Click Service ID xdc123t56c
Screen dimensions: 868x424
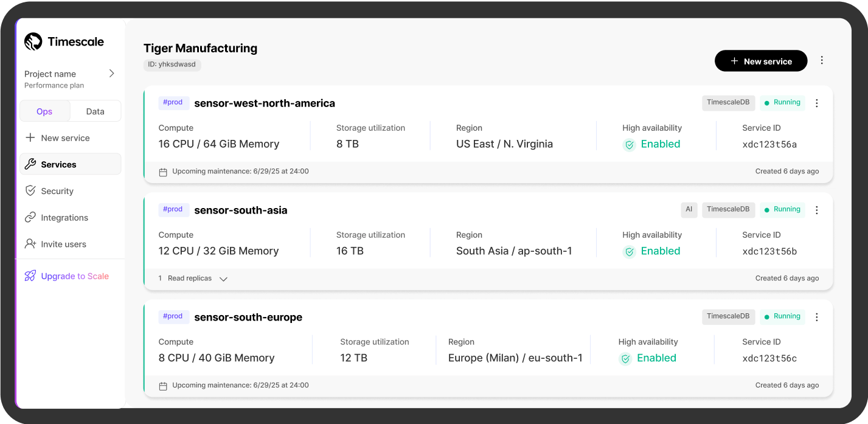[x=769, y=358]
